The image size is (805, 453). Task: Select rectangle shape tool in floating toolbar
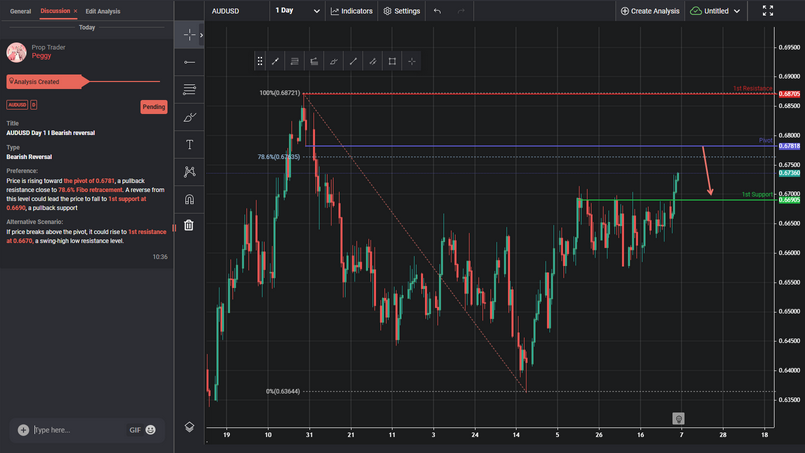[x=392, y=61]
